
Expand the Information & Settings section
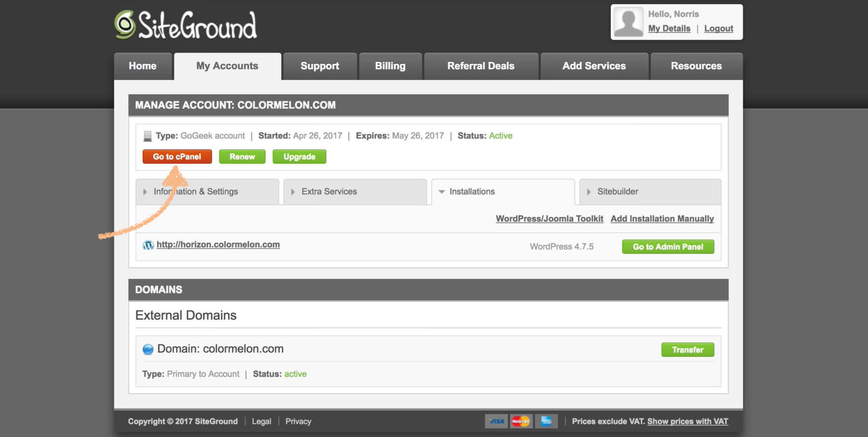[x=207, y=192]
